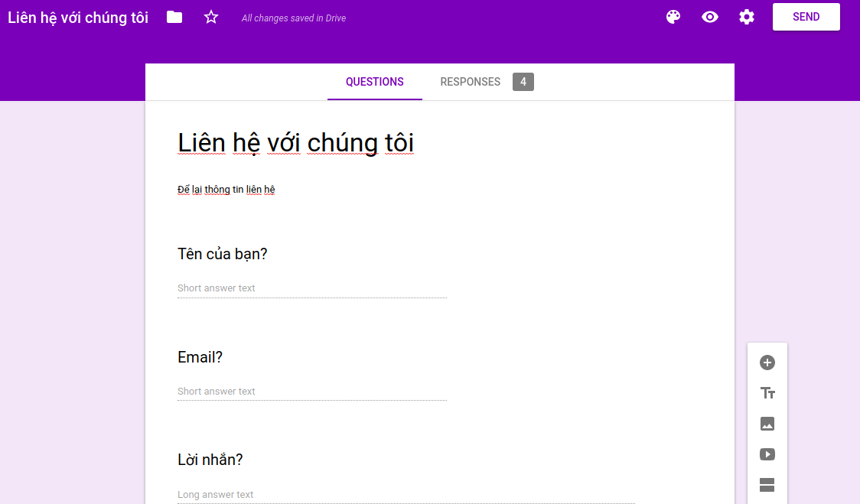Star this form
860x504 pixels.
[211, 17]
